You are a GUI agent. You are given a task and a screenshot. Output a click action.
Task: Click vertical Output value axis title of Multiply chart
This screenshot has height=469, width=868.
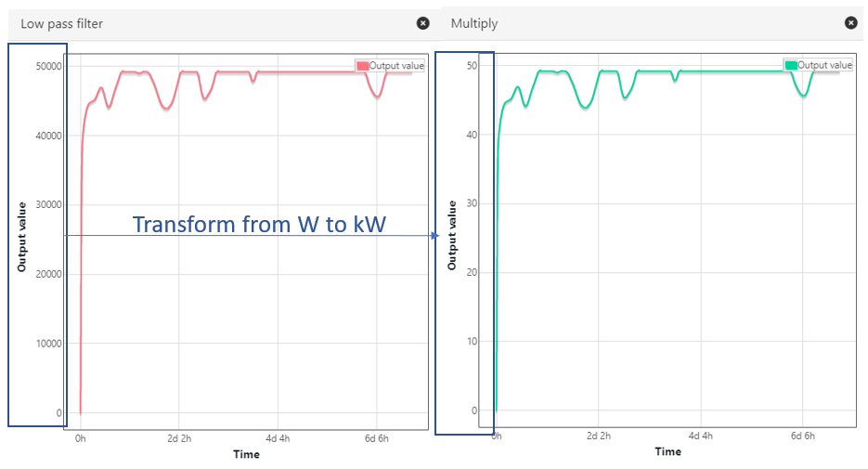[x=452, y=236]
